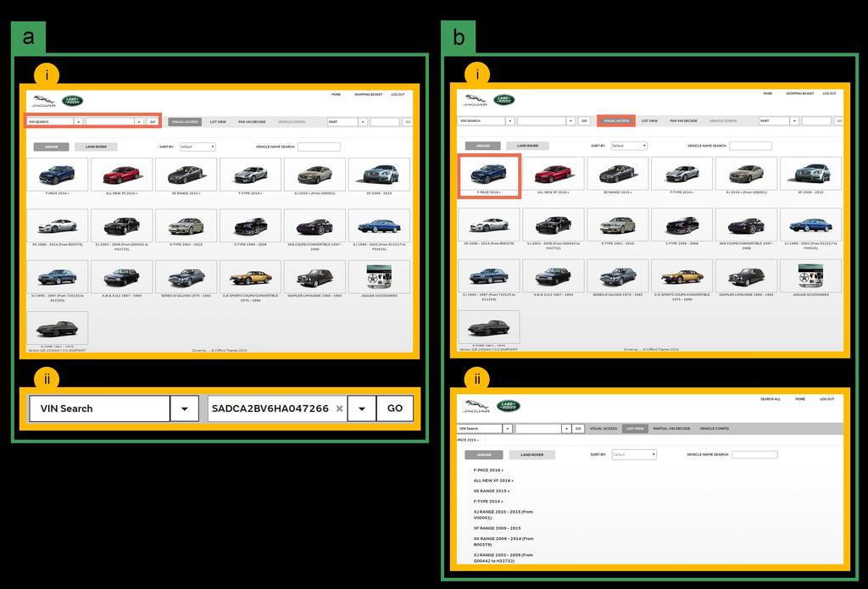Choose the highlighted F-PACE 2016 thumbnail in panel b-i

click(x=489, y=174)
